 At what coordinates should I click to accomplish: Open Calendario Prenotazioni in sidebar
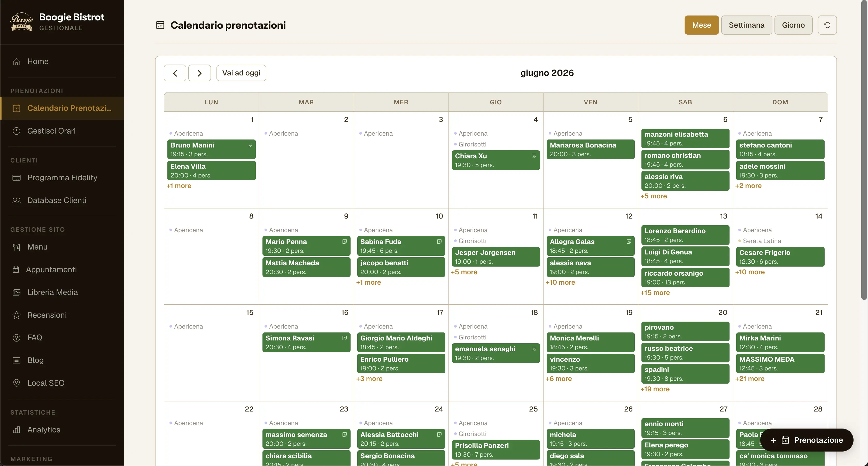pos(62,108)
